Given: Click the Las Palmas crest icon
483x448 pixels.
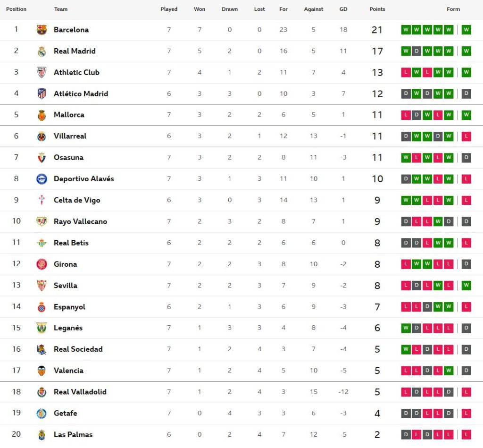Looking at the screenshot, I should (x=42, y=435).
